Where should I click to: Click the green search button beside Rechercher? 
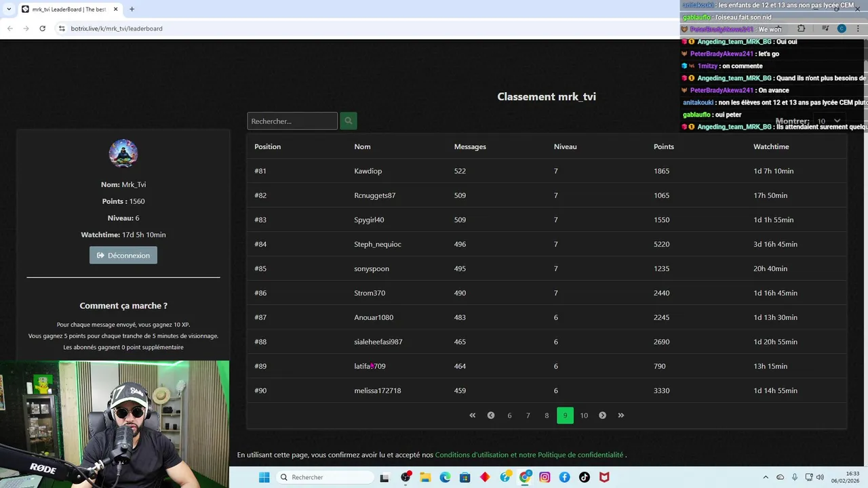(348, 121)
